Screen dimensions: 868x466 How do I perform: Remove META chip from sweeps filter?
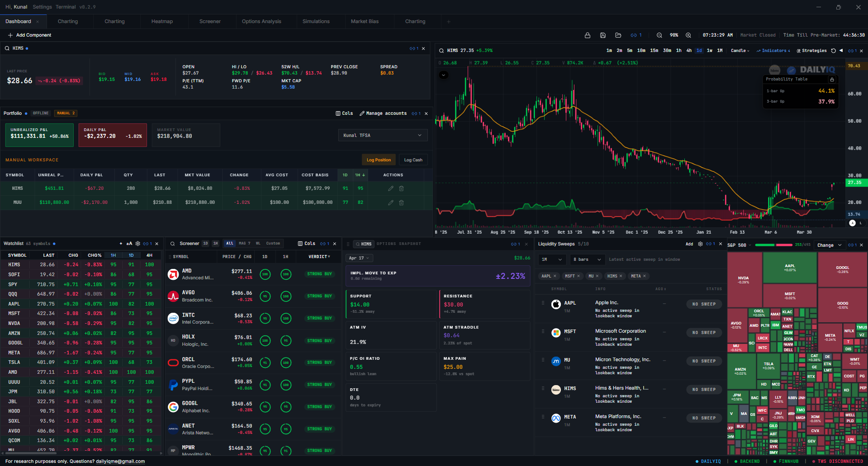(645, 276)
